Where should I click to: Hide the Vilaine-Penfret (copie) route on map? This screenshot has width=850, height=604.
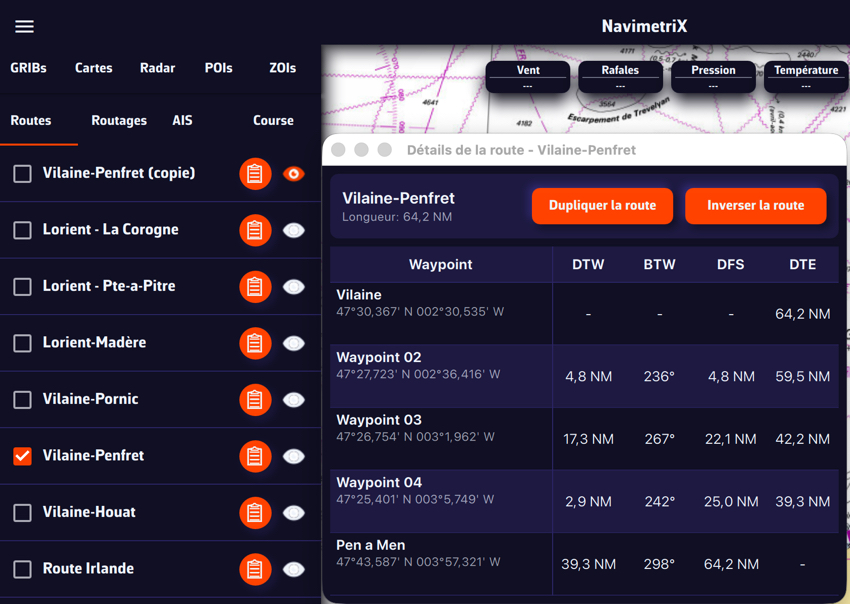293,174
